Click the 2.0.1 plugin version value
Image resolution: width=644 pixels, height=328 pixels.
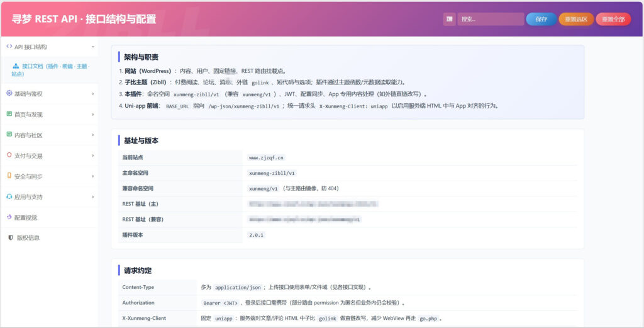click(x=257, y=235)
